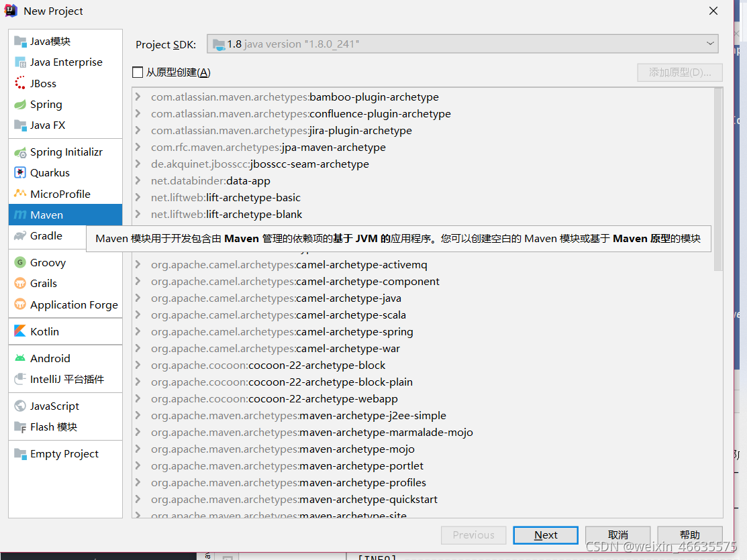This screenshot has width=747, height=560.
Task: Select maven-archetype-portlet row
Action: pos(423,465)
